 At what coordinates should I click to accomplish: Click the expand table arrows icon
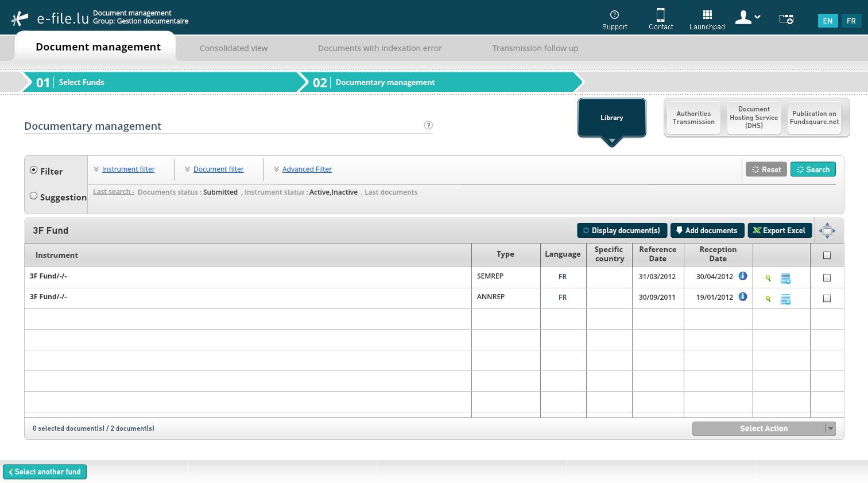[827, 230]
